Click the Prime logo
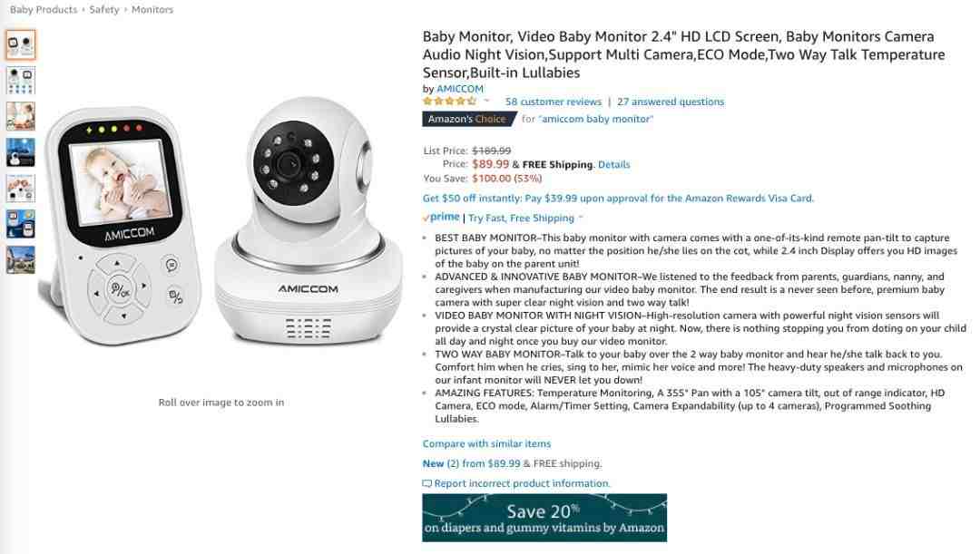 click(x=441, y=218)
